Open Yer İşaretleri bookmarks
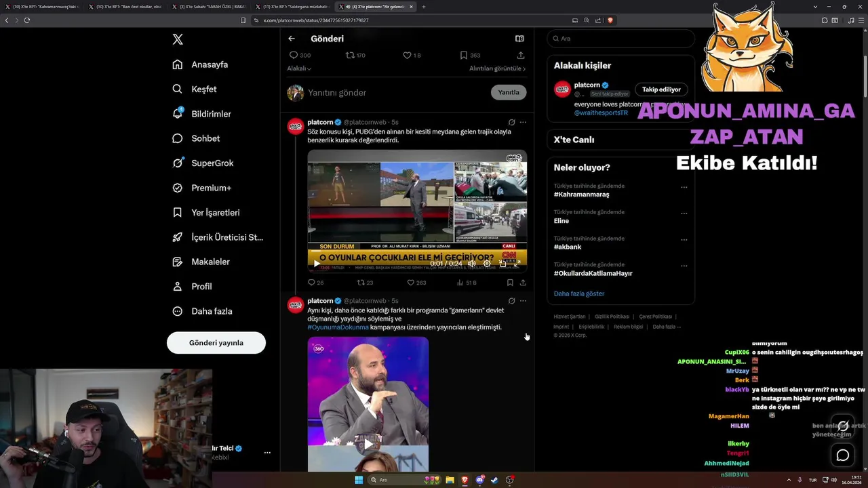 pyautogui.click(x=205, y=212)
